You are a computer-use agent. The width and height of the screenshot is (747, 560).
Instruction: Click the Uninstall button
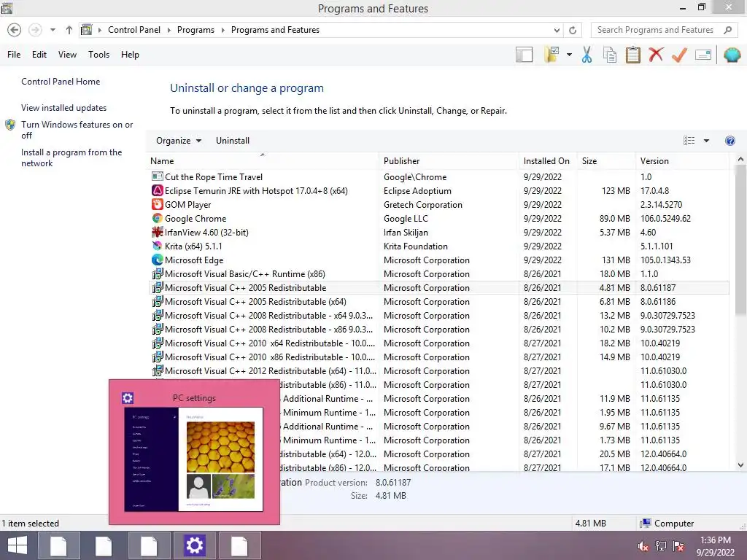tap(233, 141)
